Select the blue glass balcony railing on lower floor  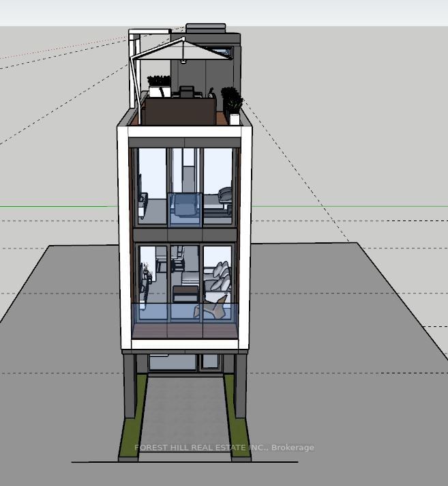tap(185, 321)
